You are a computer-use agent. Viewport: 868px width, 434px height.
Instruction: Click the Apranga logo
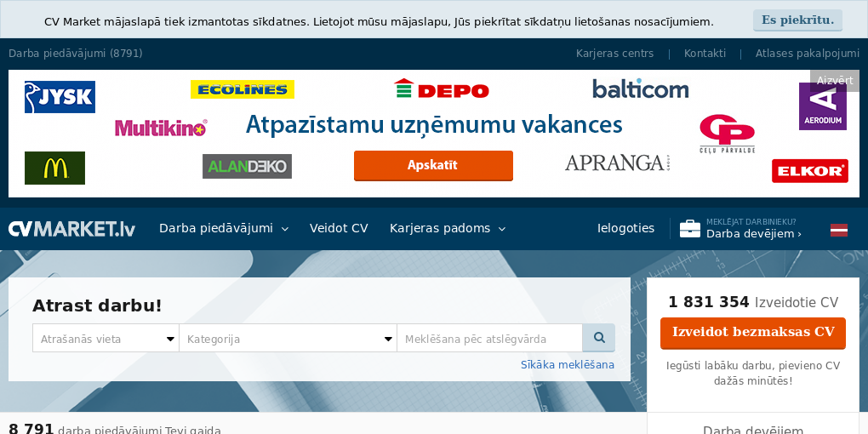tap(618, 163)
